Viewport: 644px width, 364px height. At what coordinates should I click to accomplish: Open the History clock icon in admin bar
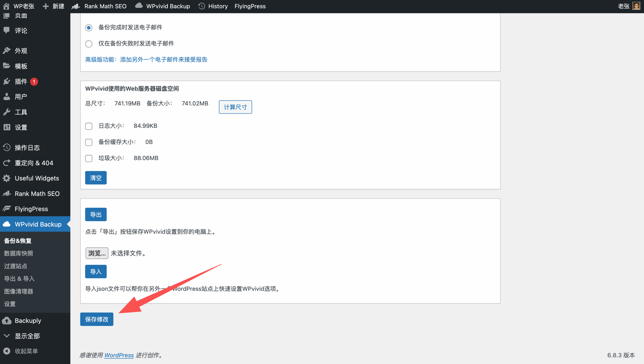click(202, 6)
